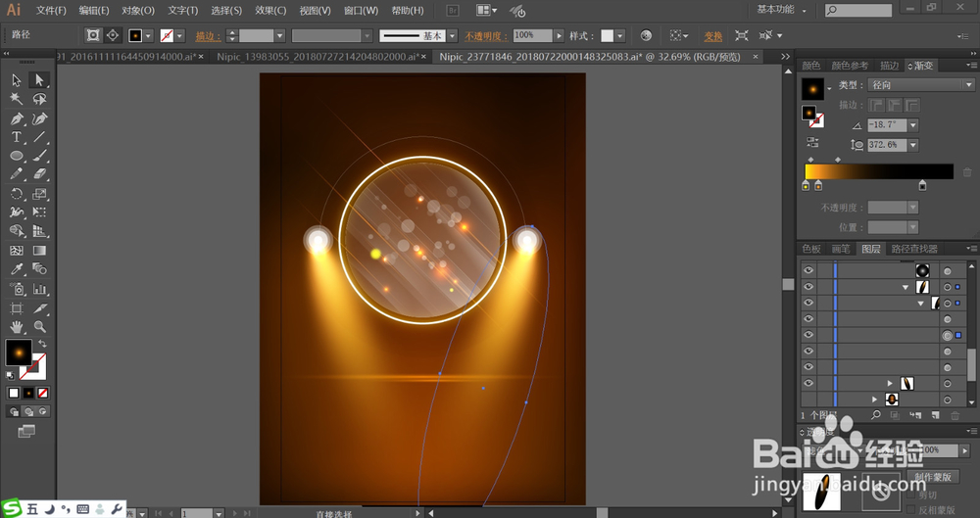Image resolution: width=980 pixels, height=518 pixels.
Task: Open the 基本功能 workspace switcher
Action: [x=781, y=10]
